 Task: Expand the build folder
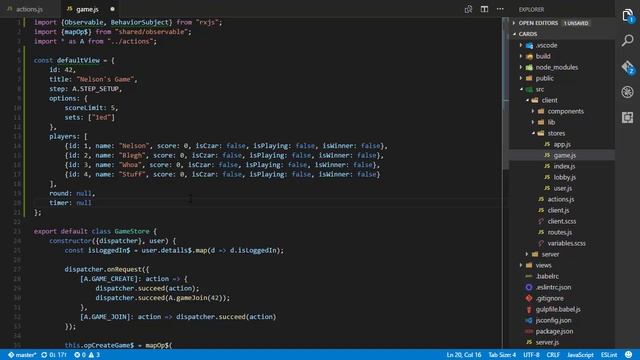(x=542, y=56)
